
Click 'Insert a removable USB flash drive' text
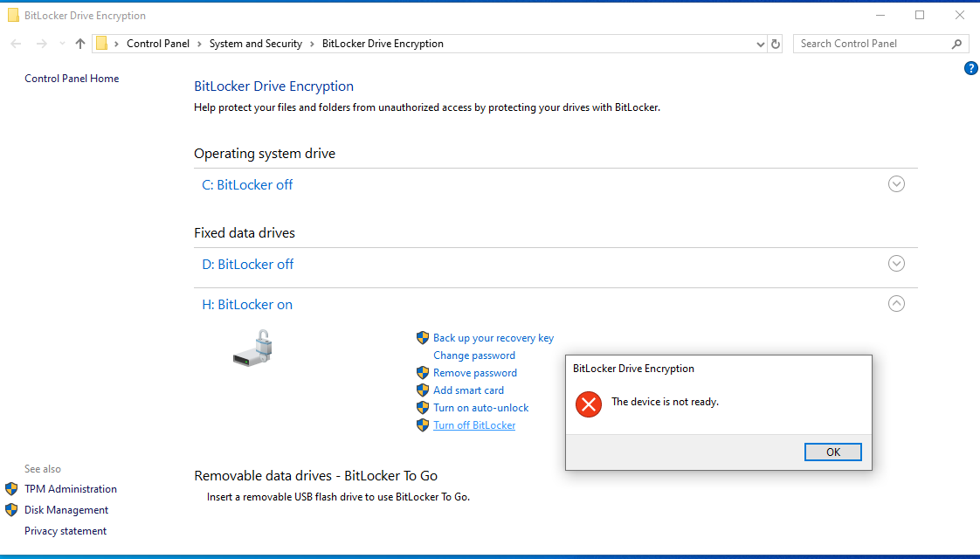click(x=338, y=497)
